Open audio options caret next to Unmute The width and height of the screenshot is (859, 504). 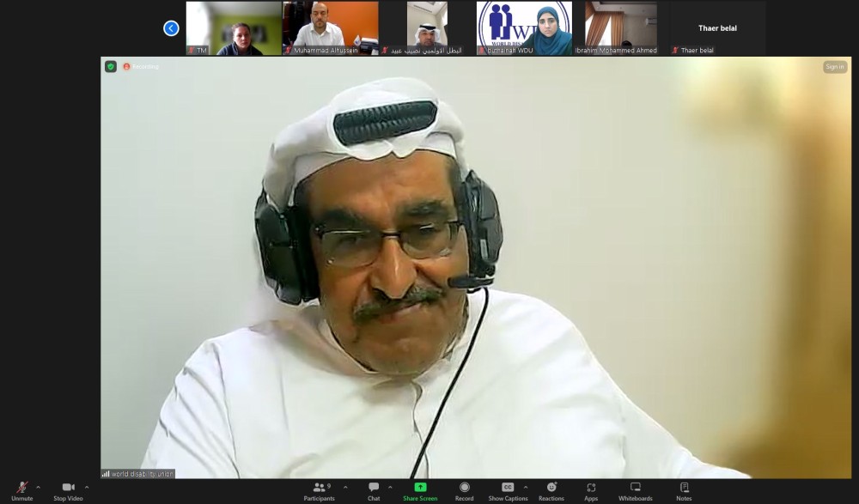[x=38, y=487]
